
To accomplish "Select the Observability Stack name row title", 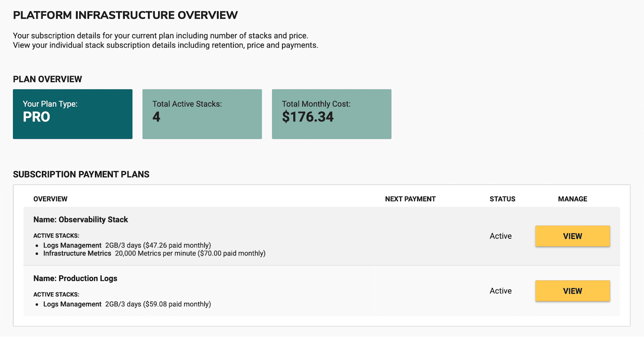I will pos(80,219).
